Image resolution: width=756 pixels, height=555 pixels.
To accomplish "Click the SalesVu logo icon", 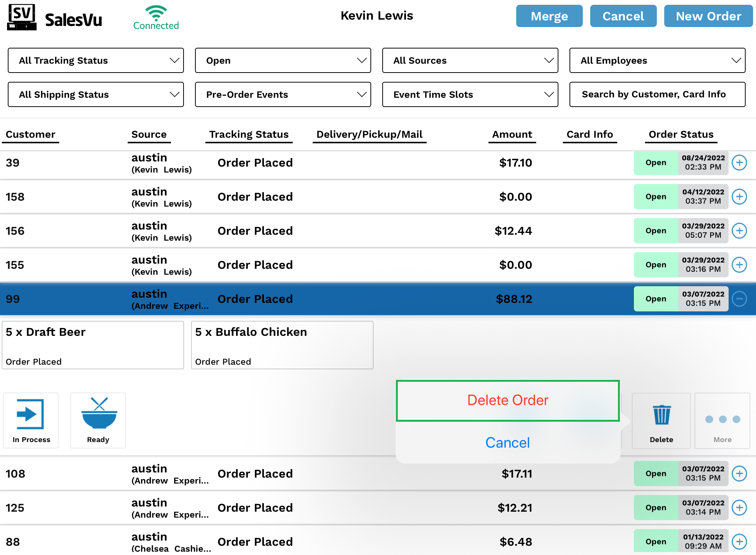I will [x=22, y=17].
